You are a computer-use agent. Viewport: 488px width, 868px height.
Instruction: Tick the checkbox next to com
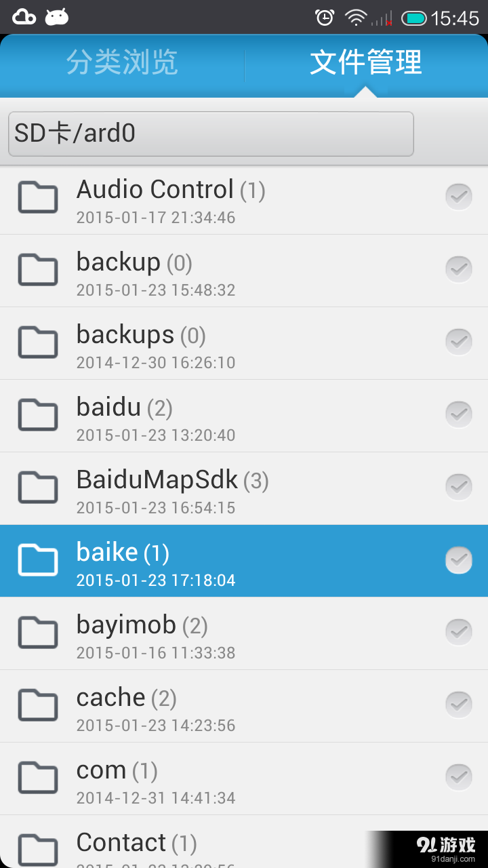click(459, 777)
